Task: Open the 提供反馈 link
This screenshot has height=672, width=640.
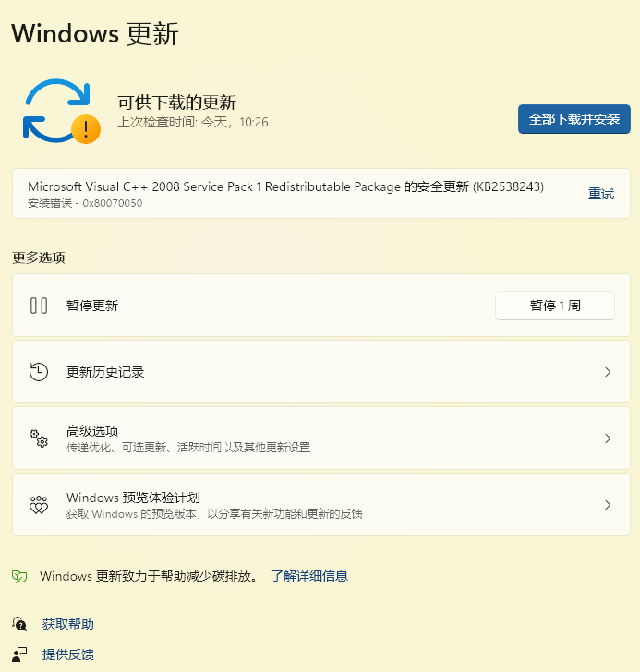Action: pyautogui.click(x=67, y=654)
